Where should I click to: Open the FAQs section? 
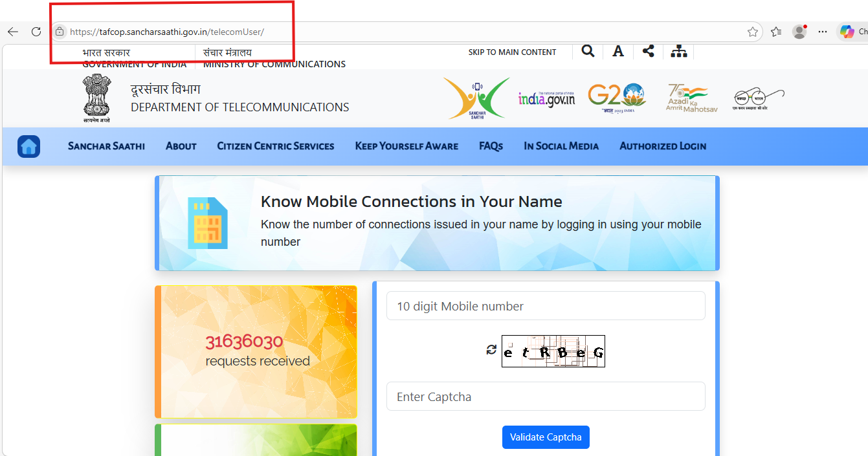490,146
